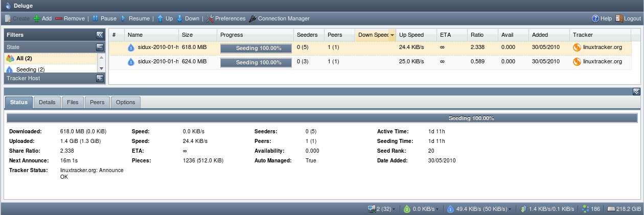The height and width of the screenshot is (215, 644).
Task: Open the connections limit dropdown in status bar
Action: pos(394,209)
